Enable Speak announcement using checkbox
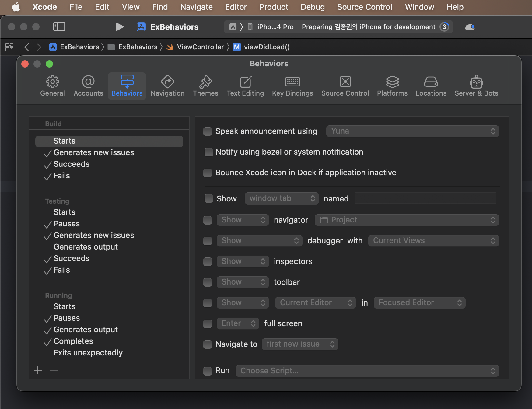The image size is (532, 409). click(208, 131)
